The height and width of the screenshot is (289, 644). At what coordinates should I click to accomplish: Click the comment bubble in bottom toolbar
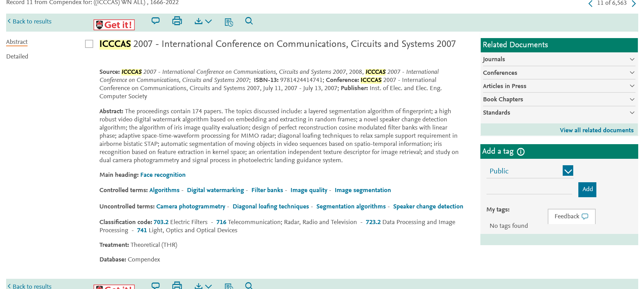click(x=155, y=286)
